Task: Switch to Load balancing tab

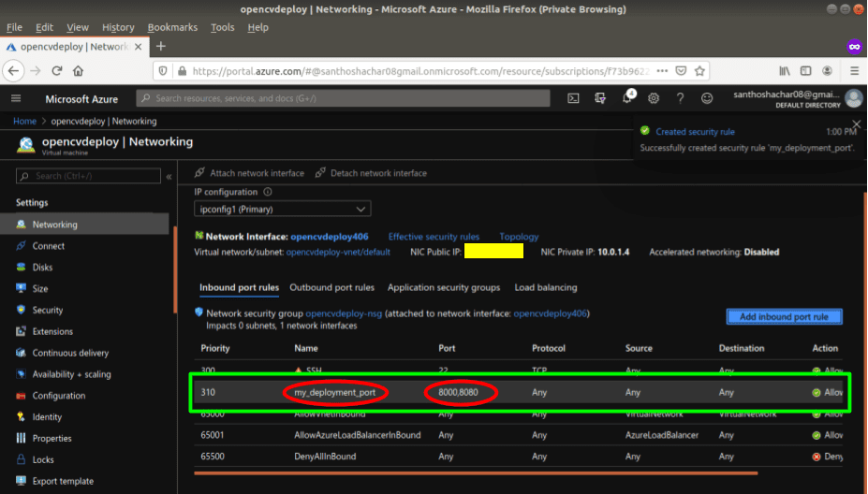Action: pyautogui.click(x=546, y=287)
